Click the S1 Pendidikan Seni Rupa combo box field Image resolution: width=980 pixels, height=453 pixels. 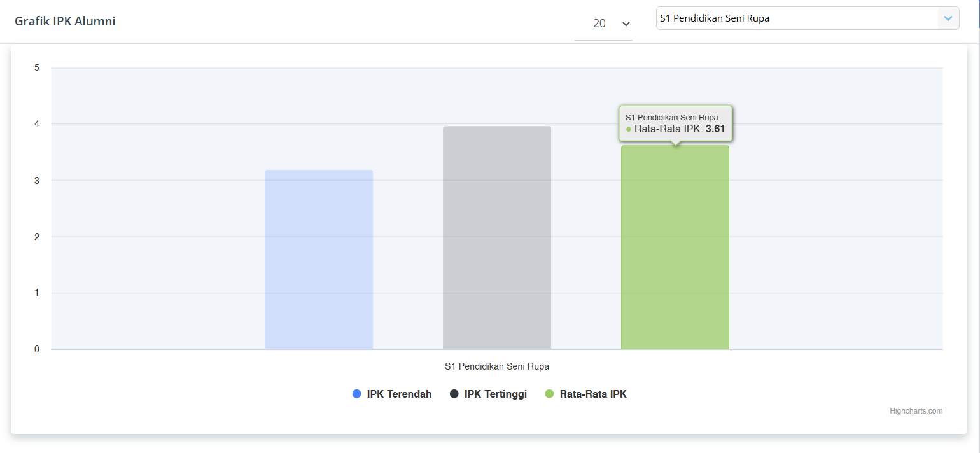tap(795, 18)
